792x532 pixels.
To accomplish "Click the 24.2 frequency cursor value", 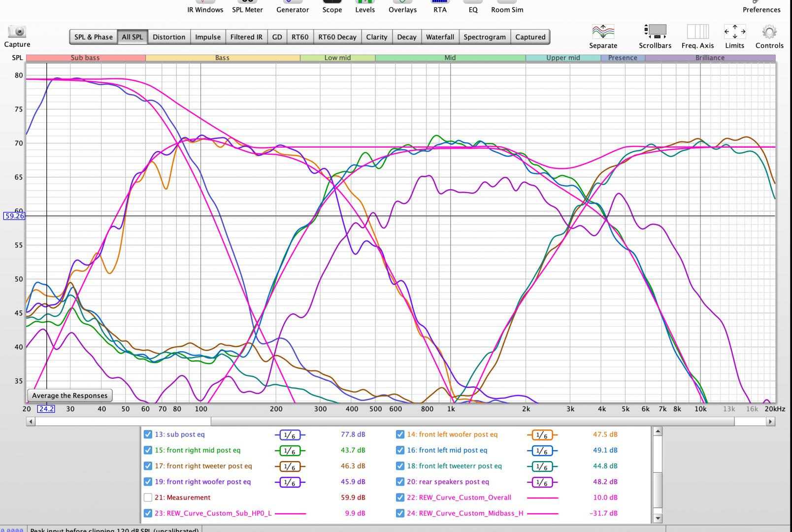I will point(46,409).
